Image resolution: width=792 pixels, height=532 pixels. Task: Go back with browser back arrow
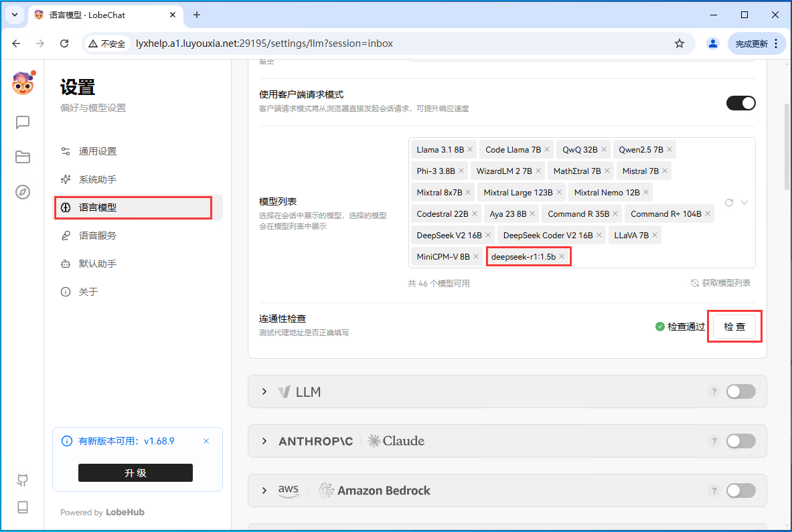point(16,43)
